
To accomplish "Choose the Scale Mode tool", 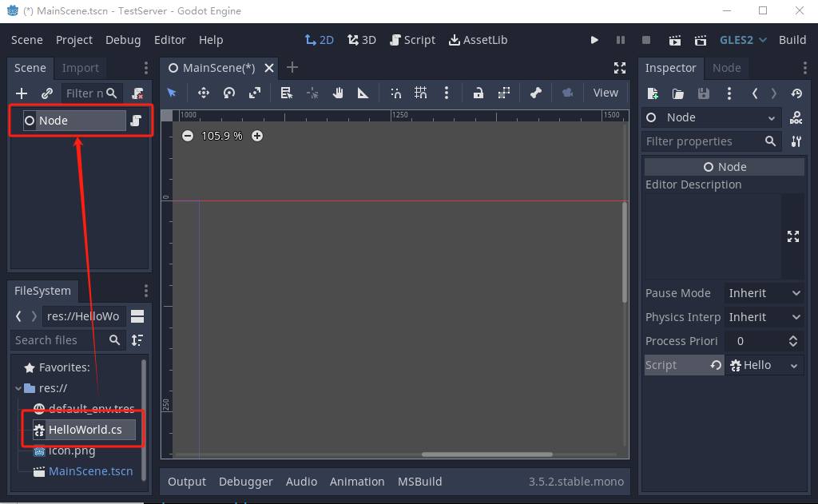I will point(255,93).
